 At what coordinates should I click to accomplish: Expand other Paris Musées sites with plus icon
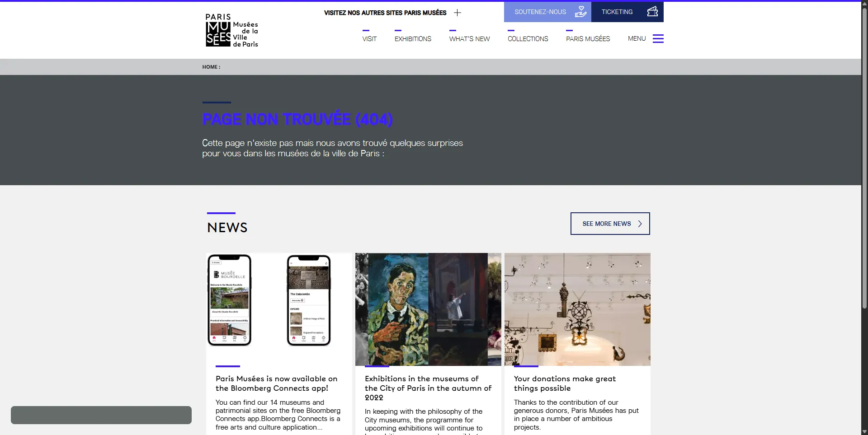pyautogui.click(x=458, y=13)
